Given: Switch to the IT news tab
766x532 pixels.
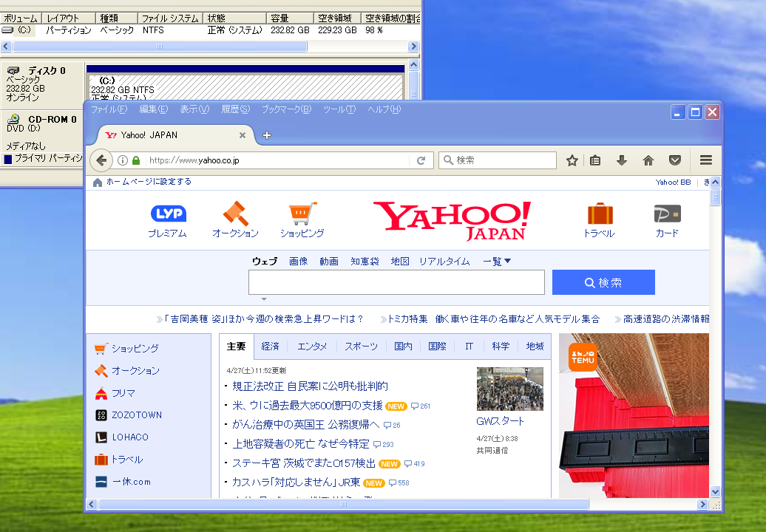Looking at the screenshot, I should tap(469, 347).
